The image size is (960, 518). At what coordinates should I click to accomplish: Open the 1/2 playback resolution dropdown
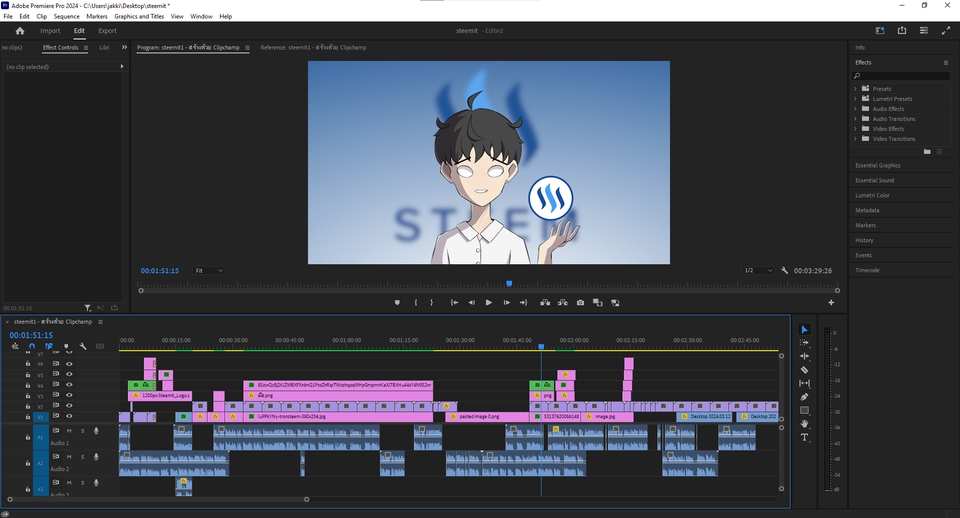(x=758, y=271)
